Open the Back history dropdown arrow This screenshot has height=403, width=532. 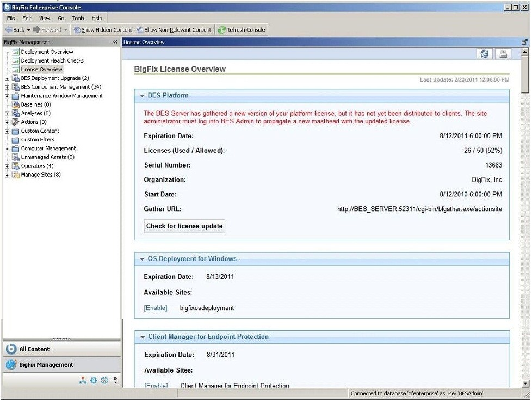click(28, 30)
